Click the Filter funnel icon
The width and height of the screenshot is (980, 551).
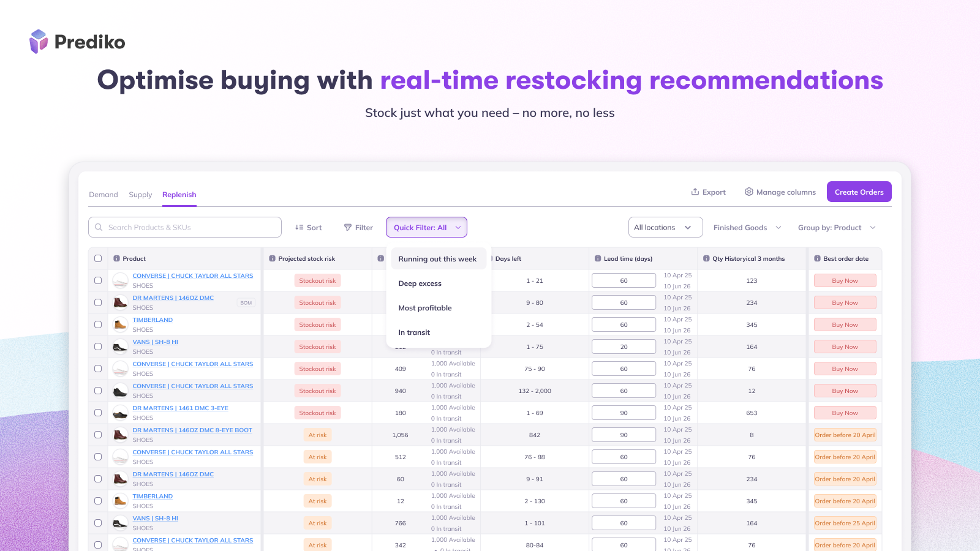348,227
